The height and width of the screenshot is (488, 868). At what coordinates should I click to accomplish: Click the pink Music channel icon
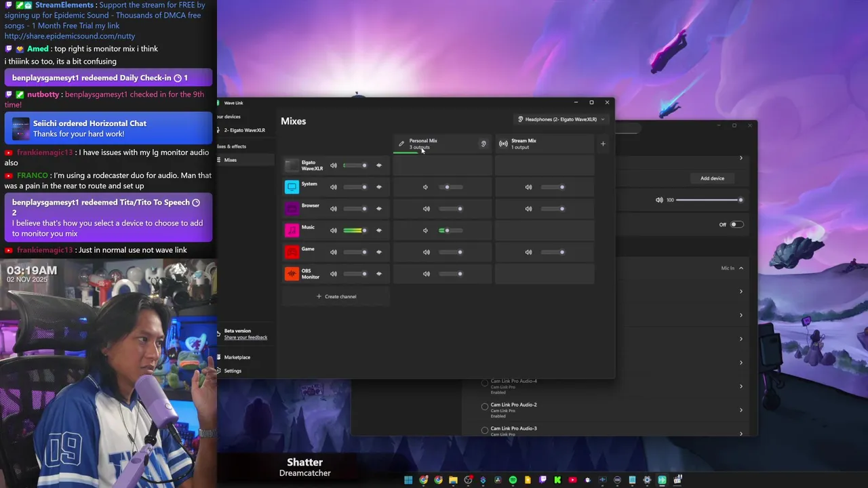point(292,230)
